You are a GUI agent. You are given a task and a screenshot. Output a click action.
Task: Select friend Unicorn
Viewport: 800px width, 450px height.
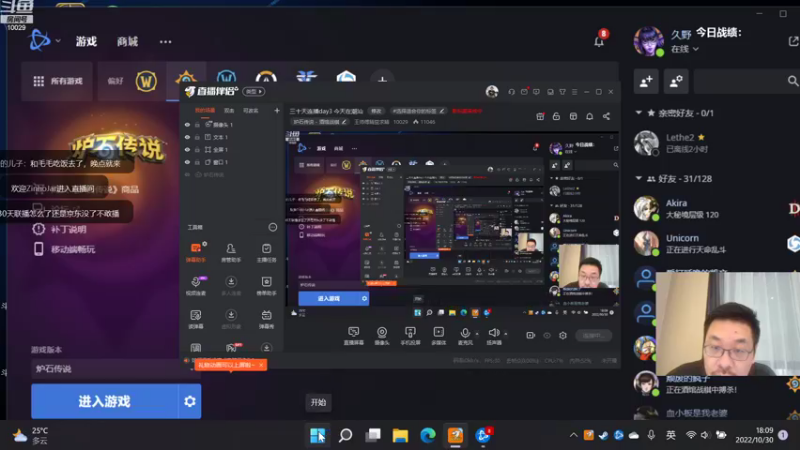[714, 243]
